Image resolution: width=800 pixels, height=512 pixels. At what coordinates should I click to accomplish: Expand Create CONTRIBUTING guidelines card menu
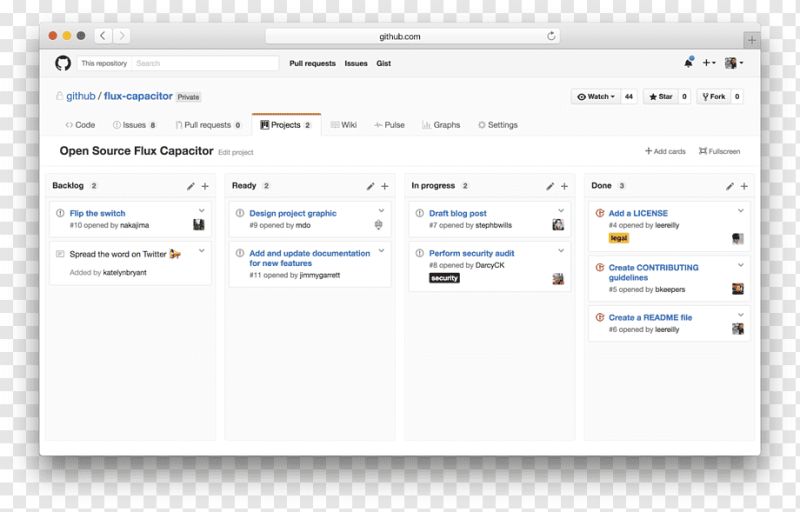741,265
